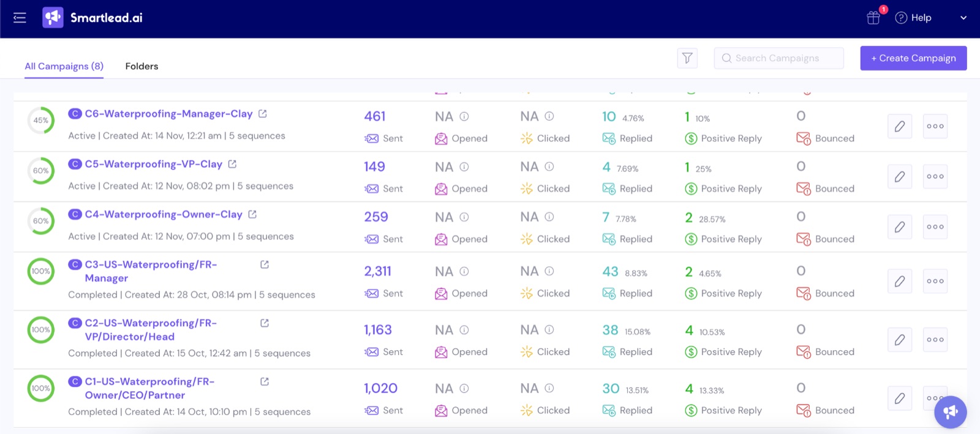
Task: Show info on C5 Opened NA
Action: click(464, 166)
